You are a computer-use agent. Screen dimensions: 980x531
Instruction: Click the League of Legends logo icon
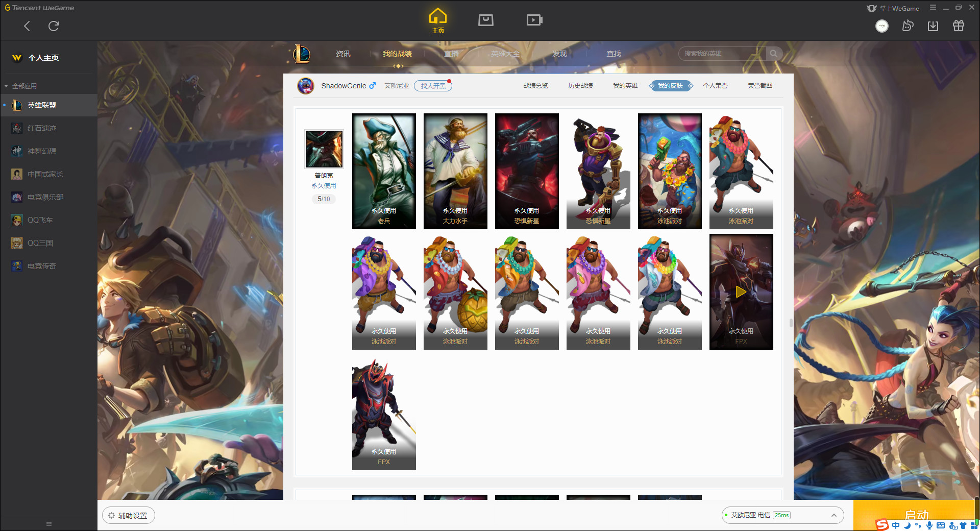click(301, 54)
